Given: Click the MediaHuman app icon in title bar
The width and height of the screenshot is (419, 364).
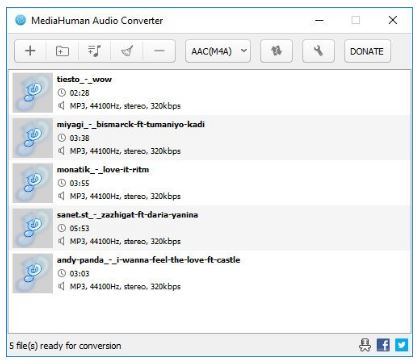Looking at the screenshot, I should [20, 20].
